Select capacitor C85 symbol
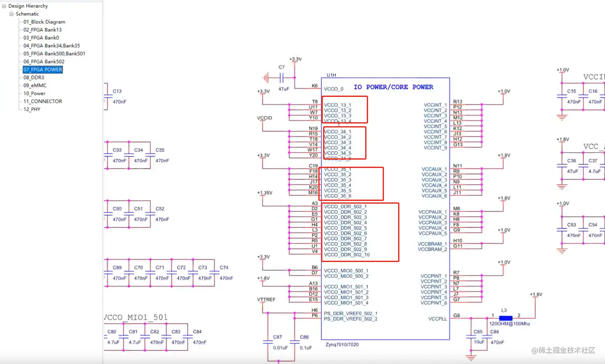 coord(471,337)
